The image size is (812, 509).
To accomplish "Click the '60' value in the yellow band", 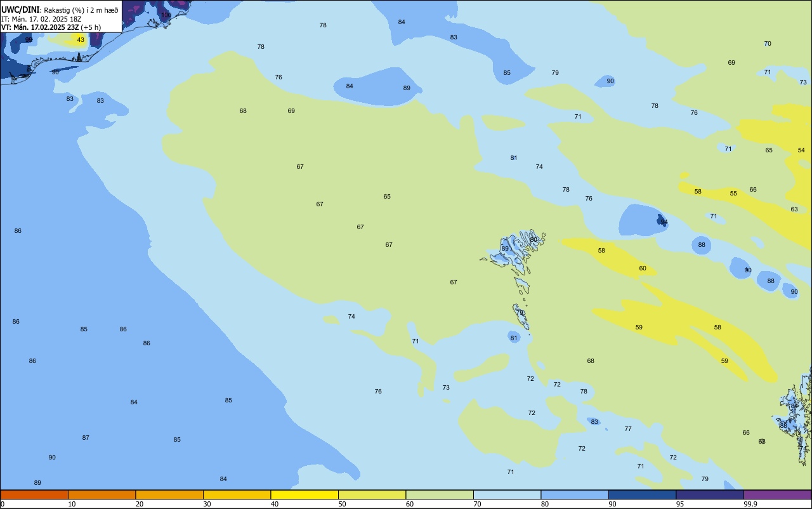I will tap(643, 268).
